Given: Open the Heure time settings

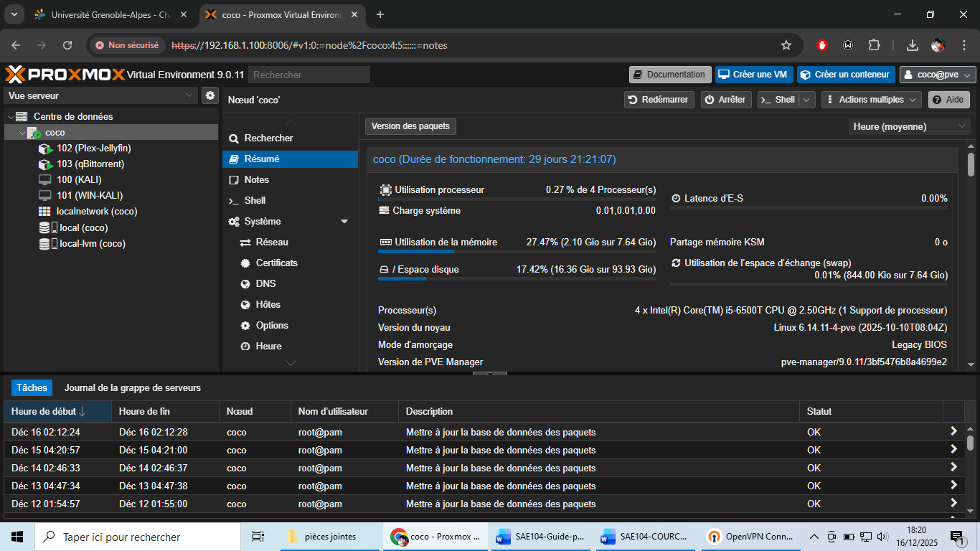Looking at the screenshot, I should [268, 347].
